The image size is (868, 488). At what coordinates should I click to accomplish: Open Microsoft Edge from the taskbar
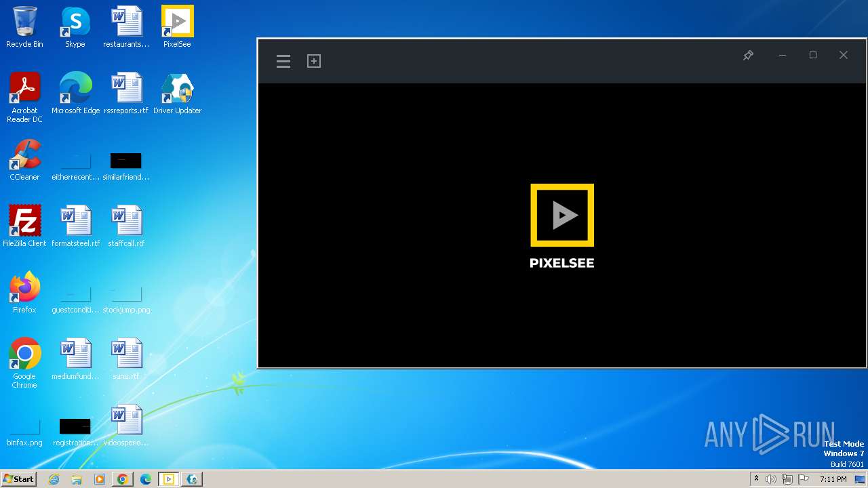click(x=146, y=479)
